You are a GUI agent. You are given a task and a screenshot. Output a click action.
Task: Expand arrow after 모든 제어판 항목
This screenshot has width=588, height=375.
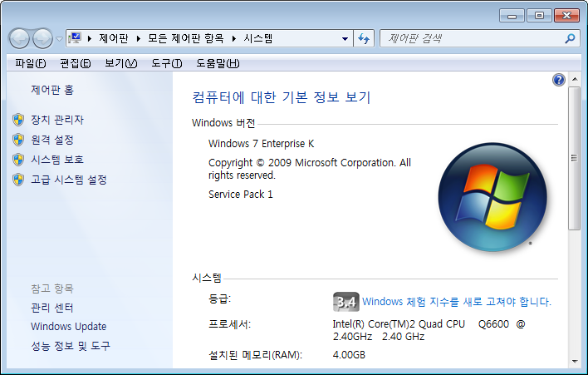pyautogui.click(x=234, y=38)
